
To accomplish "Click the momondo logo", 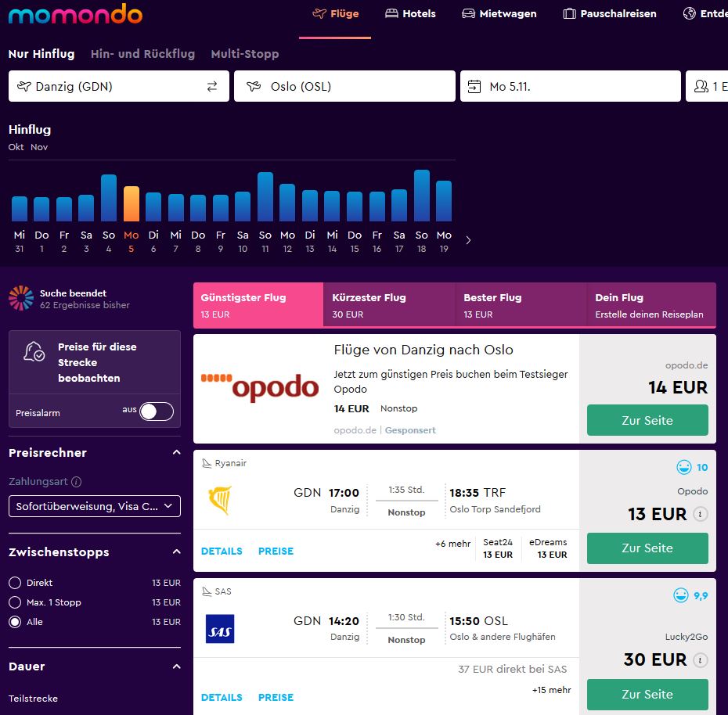I will tap(75, 14).
